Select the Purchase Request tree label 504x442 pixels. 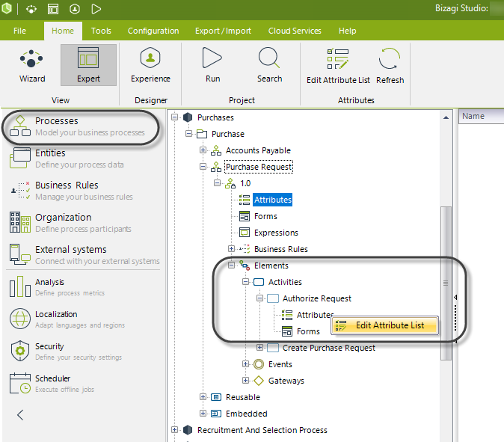coord(259,167)
